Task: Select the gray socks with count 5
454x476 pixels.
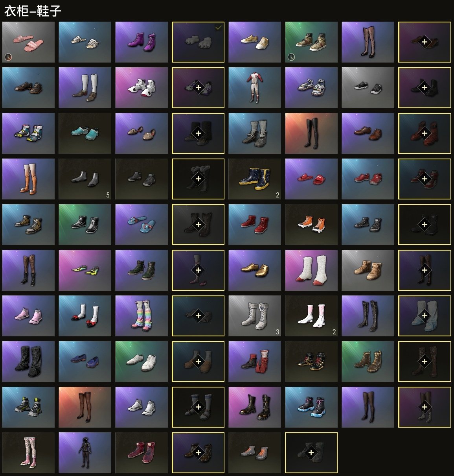Action: click(x=85, y=179)
